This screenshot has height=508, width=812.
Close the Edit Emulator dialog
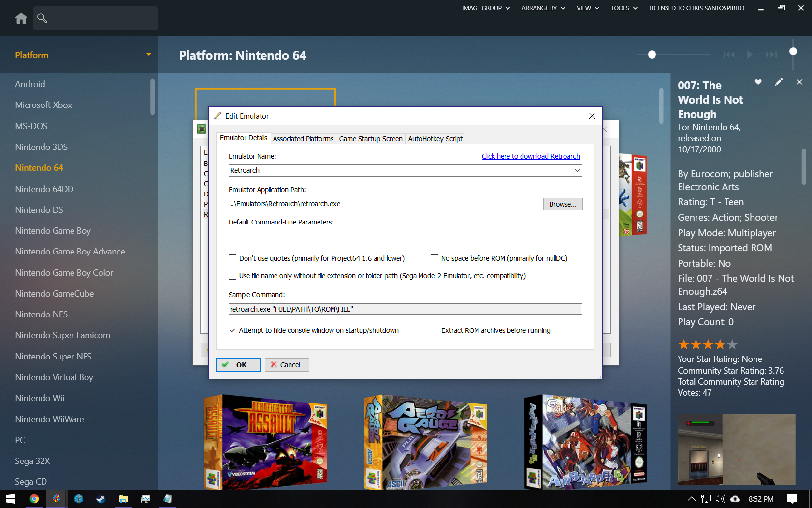pyautogui.click(x=592, y=116)
